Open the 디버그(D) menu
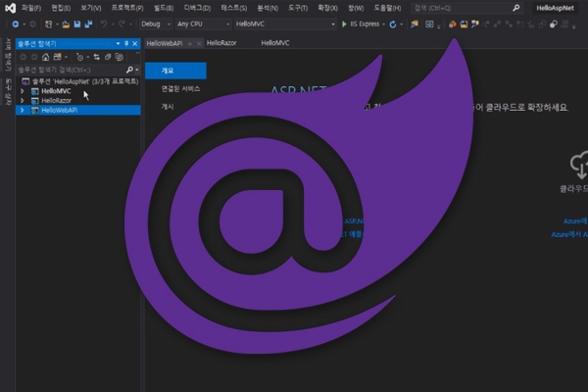 197,8
